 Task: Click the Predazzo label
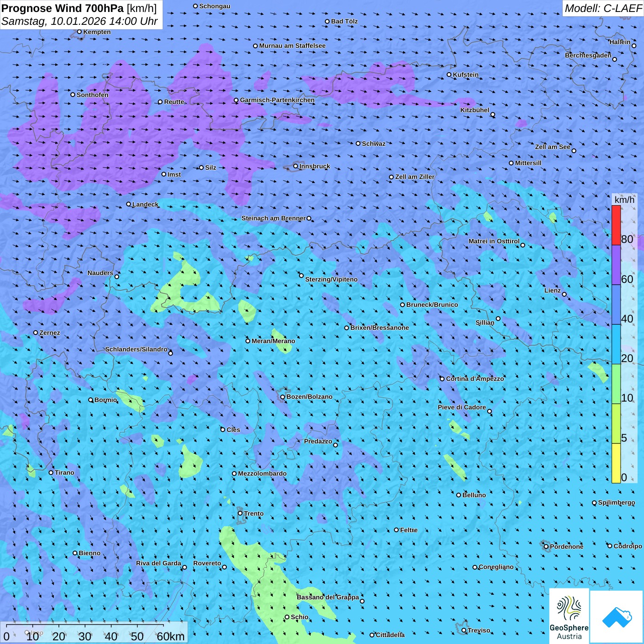click(x=318, y=441)
